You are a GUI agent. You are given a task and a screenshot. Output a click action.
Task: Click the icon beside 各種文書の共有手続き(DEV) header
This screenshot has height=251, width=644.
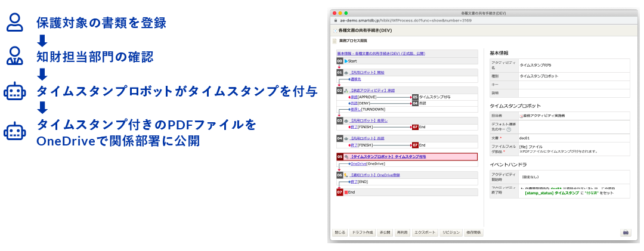(335, 31)
